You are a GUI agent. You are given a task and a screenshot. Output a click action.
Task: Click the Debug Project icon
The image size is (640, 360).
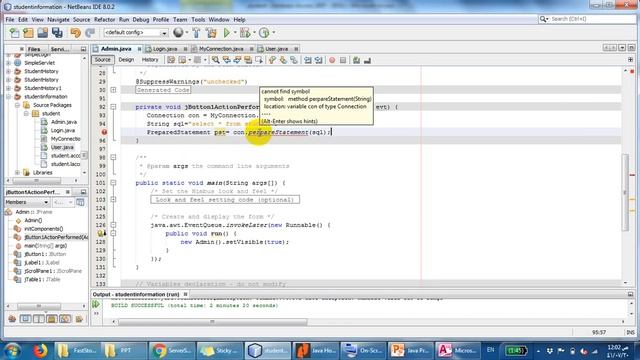coord(245,33)
